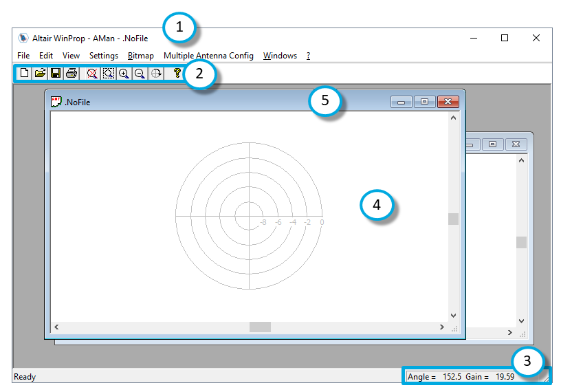
Task: Save using the floppy disk icon
Action: click(56, 73)
